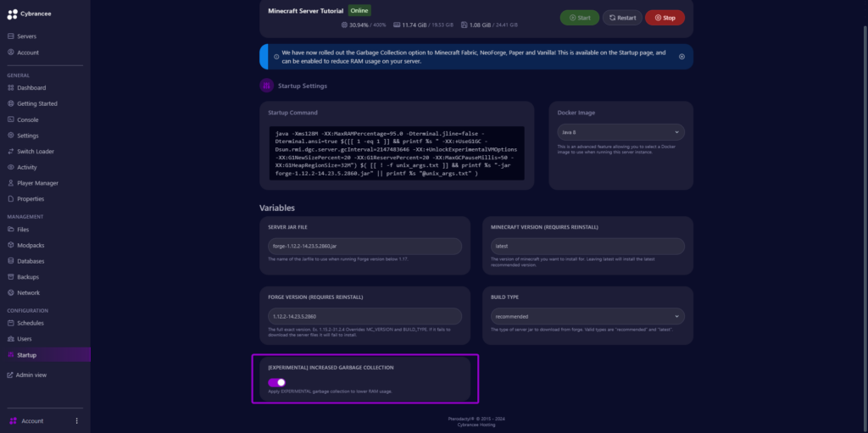Click the Backups archive icon

pos(11,277)
